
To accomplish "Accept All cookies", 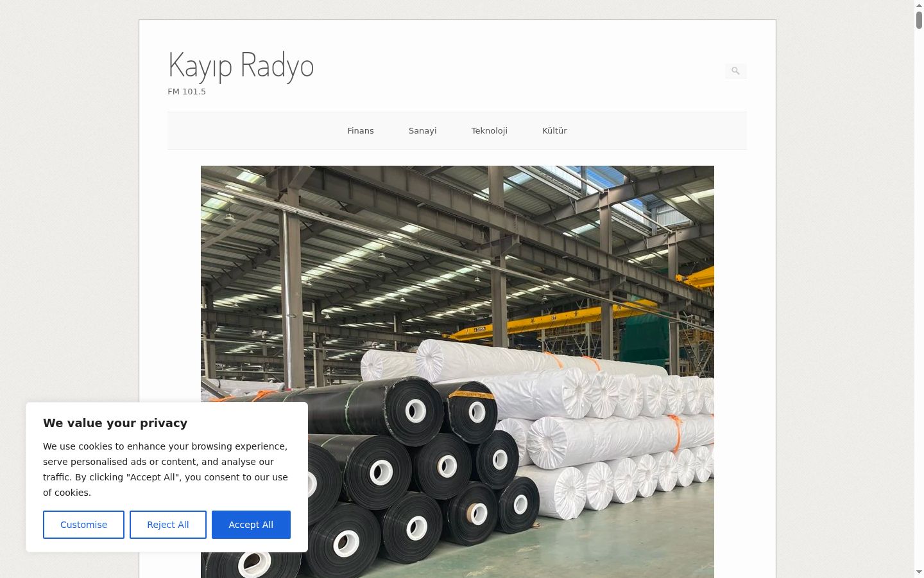I will click(x=251, y=525).
